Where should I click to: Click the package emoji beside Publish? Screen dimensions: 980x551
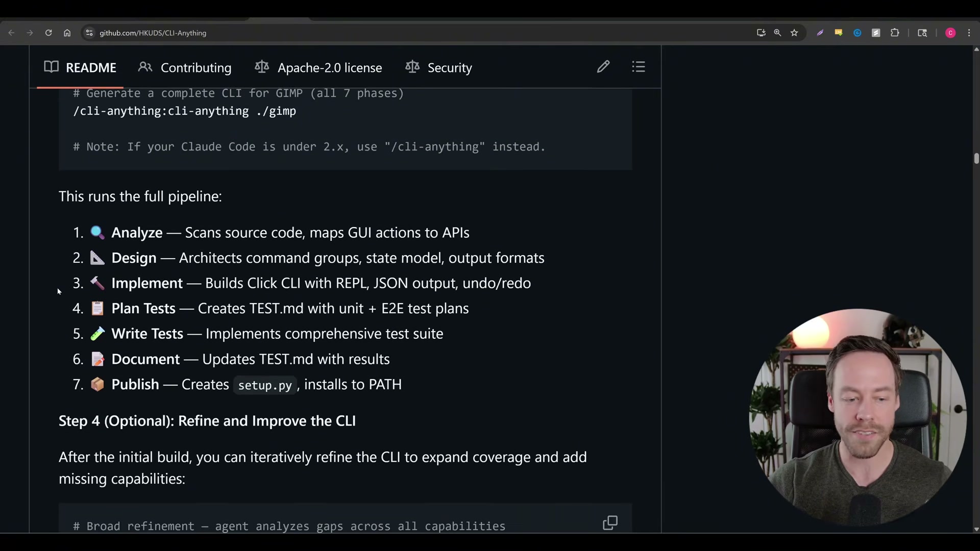tap(97, 384)
